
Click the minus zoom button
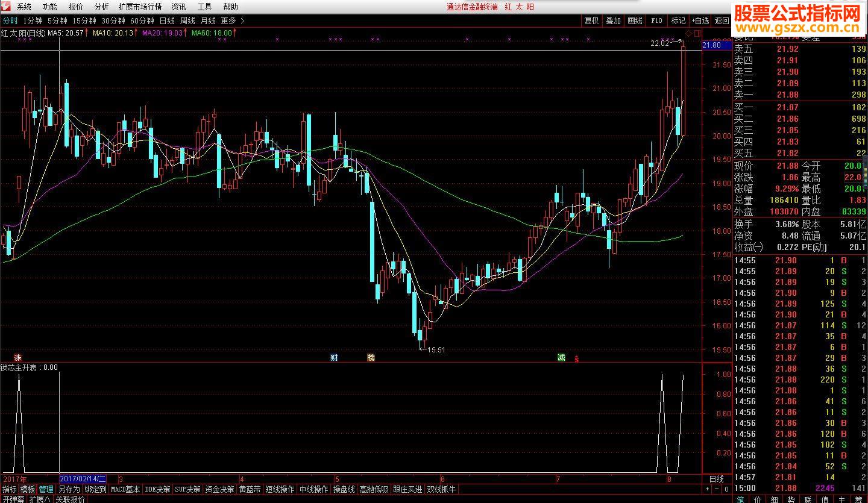pyautogui.click(x=717, y=489)
